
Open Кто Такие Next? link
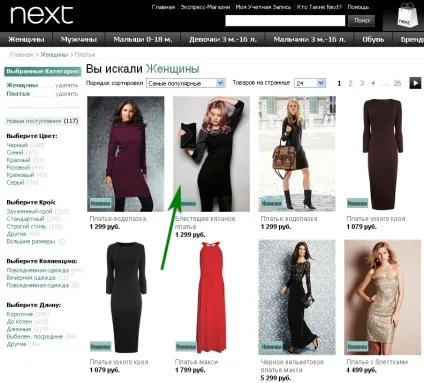[319, 7]
